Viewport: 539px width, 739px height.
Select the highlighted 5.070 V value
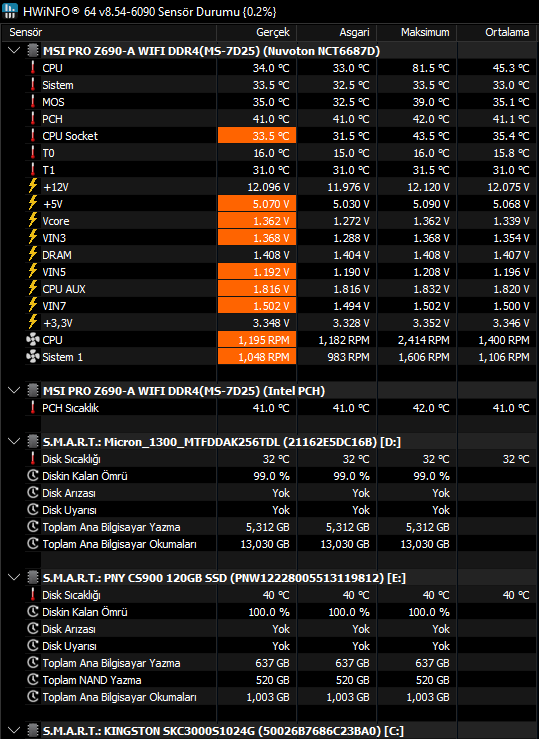257,204
